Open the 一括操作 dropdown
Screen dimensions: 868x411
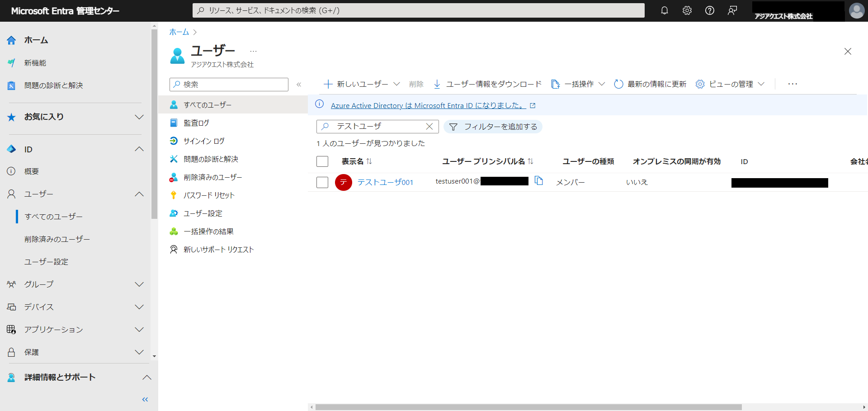tap(578, 84)
